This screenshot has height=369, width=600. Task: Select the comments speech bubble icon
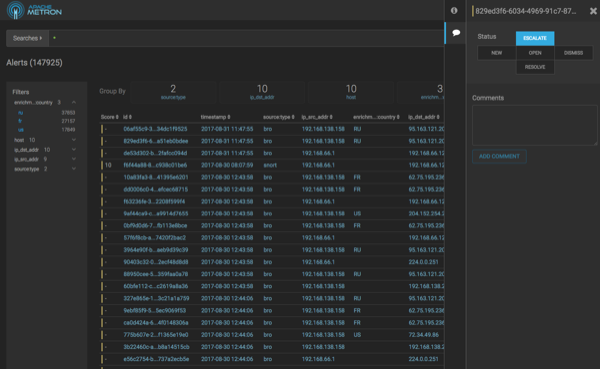coord(456,33)
